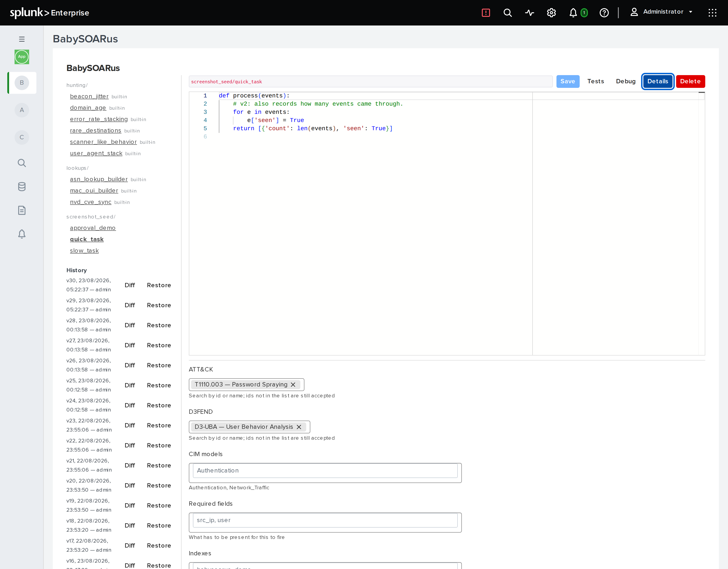Open the search icon in top bar

pos(507,13)
